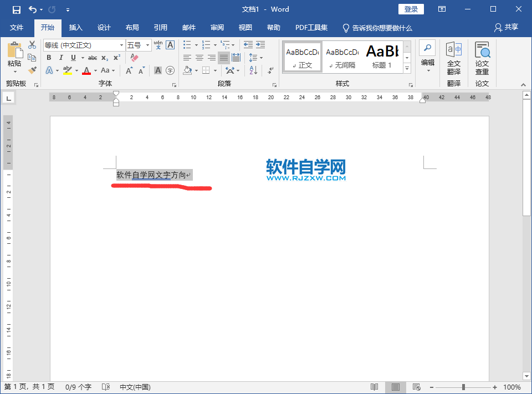Toggle italic formatting
Screen dimensions: 532x394
pos(61,58)
